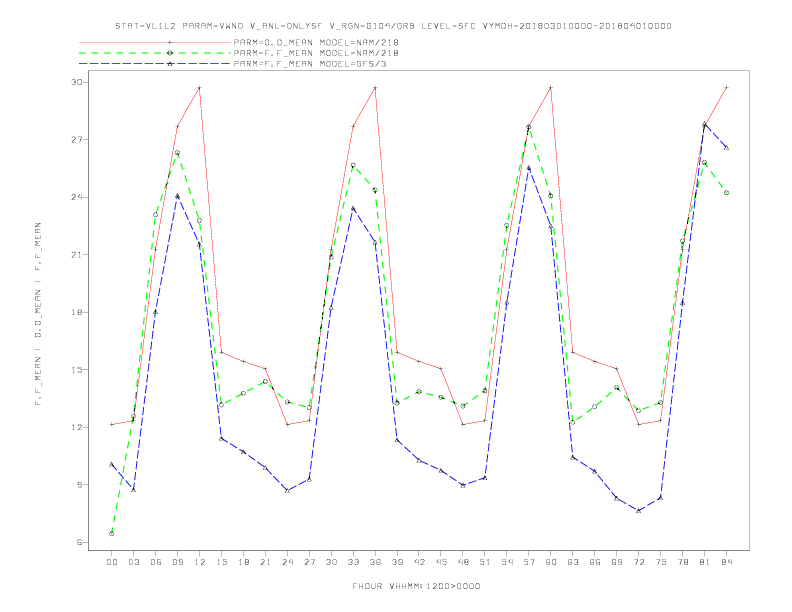Screen dimensions: 792x612
Task: Click x-axis tick label 51
Action: [485, 562]
